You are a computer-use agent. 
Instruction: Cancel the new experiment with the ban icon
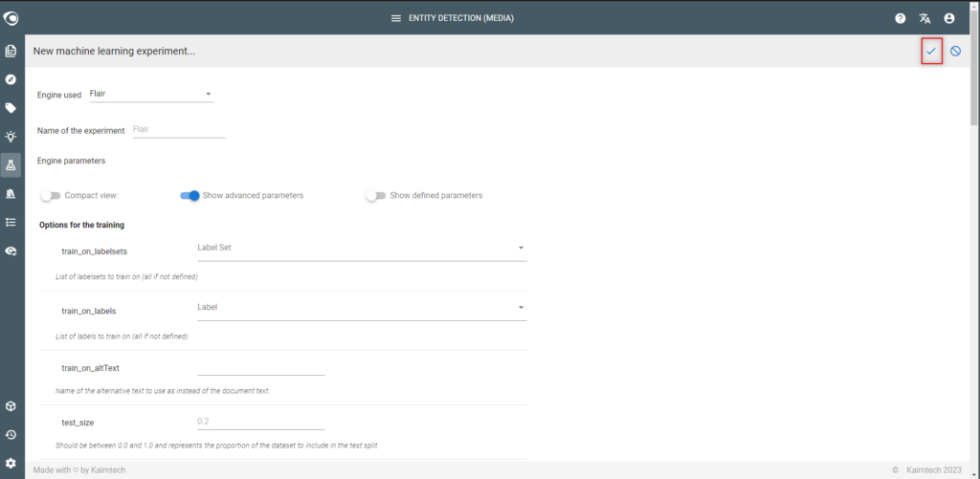click(x=956, y=52)
